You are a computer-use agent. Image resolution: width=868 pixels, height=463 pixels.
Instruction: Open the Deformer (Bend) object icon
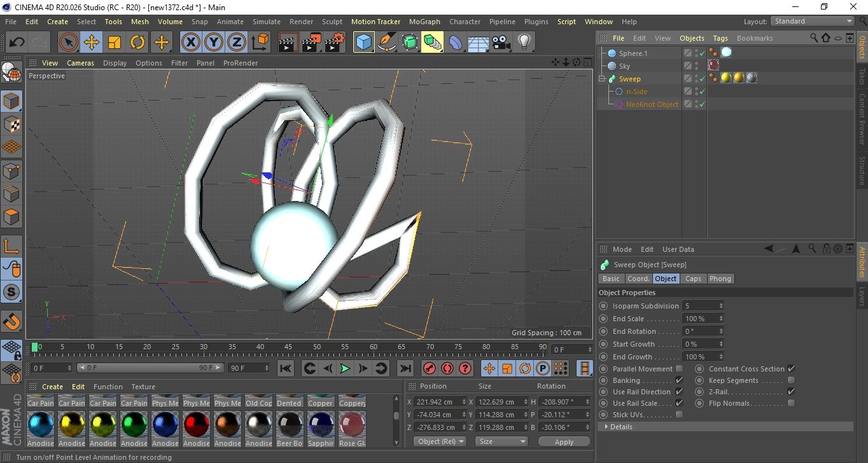pyautogui.click(x=456, y=43)
